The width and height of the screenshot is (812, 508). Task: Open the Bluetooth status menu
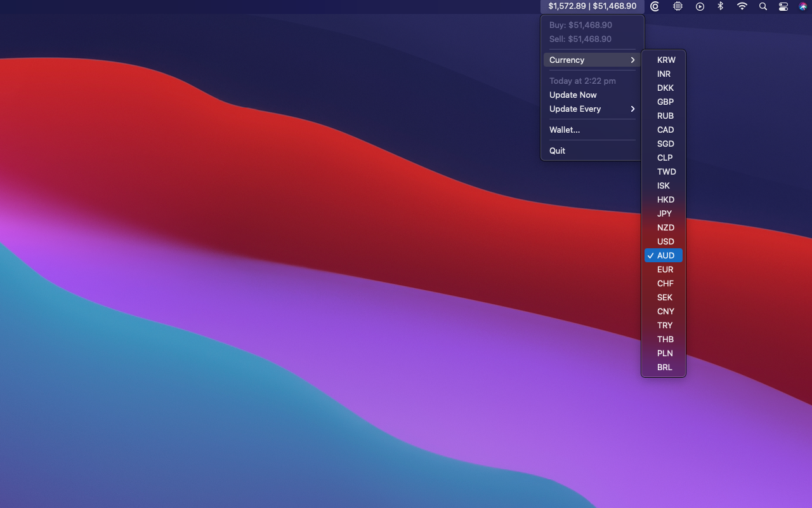(720, 6)
